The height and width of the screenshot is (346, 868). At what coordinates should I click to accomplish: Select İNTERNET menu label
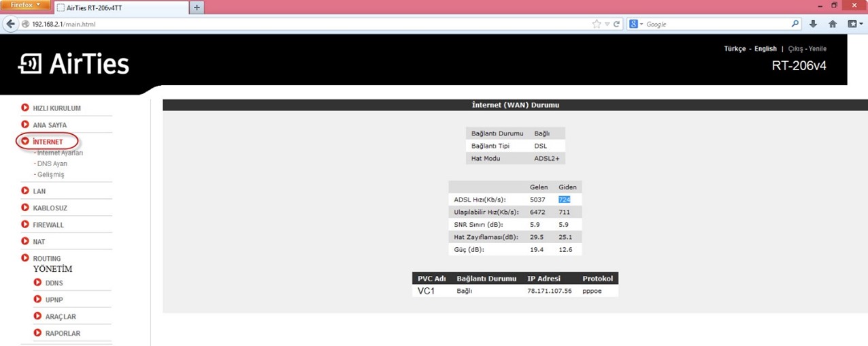point(48,142)
